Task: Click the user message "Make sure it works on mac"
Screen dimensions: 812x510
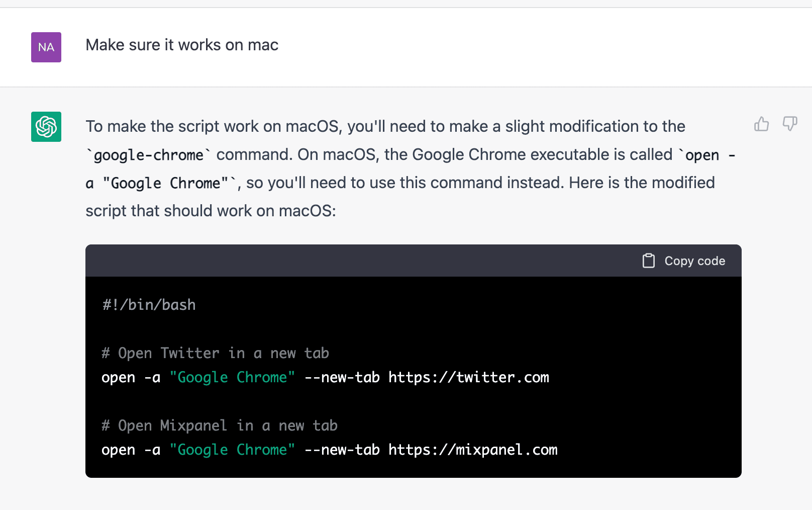Action: 182,45
